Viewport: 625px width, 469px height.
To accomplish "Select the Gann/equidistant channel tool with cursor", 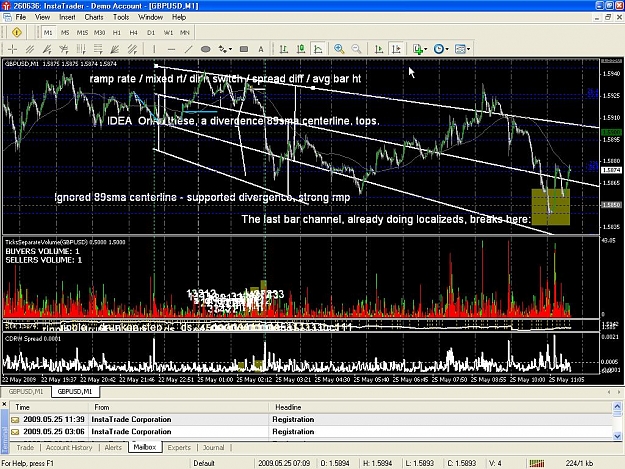I will point(132,49).
